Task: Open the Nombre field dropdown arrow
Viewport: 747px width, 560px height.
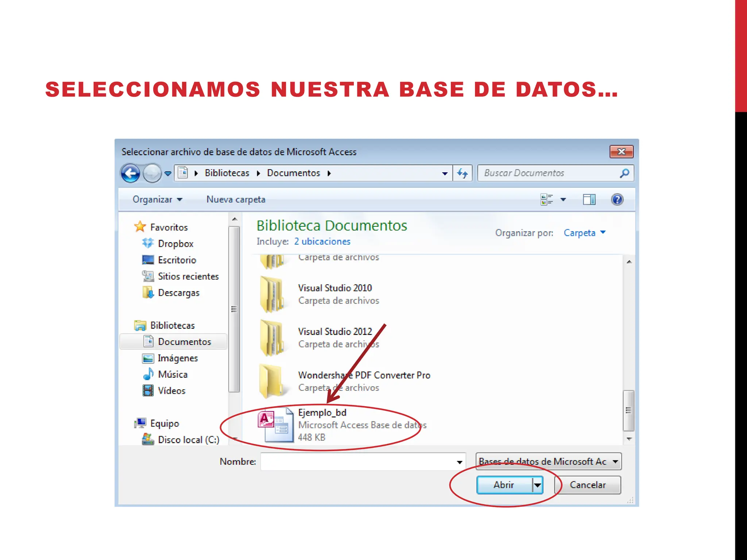Action: (x=460, y=462)
